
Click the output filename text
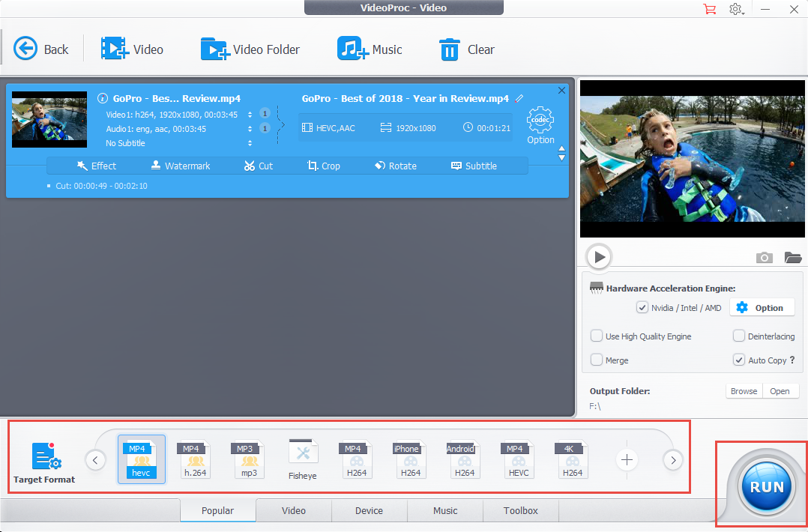point(405,98)
